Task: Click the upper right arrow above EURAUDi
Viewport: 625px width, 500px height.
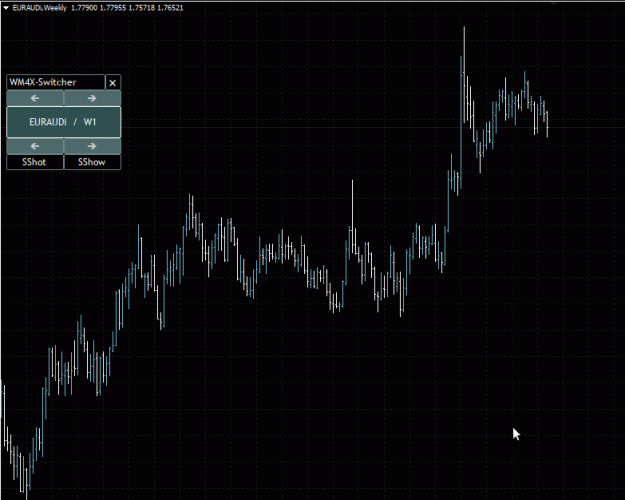Action: point(92,98)
